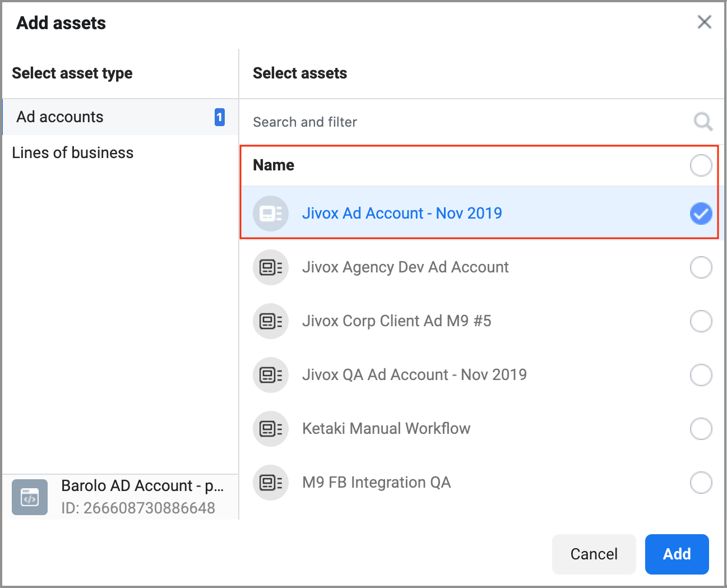Focus the Search and filter field
The width and height of the screenshot is (727, 588).
465,122
